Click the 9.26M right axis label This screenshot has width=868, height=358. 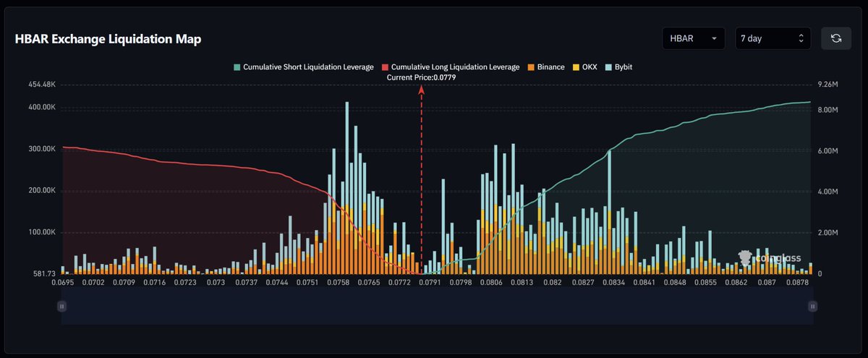coord(827,85)
